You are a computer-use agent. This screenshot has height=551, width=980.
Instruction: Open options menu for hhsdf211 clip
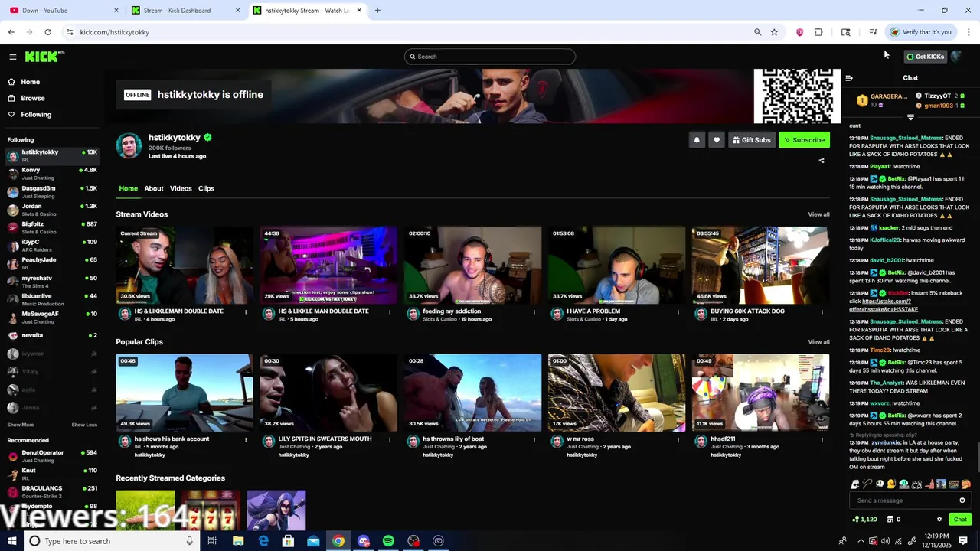(822, 439)
